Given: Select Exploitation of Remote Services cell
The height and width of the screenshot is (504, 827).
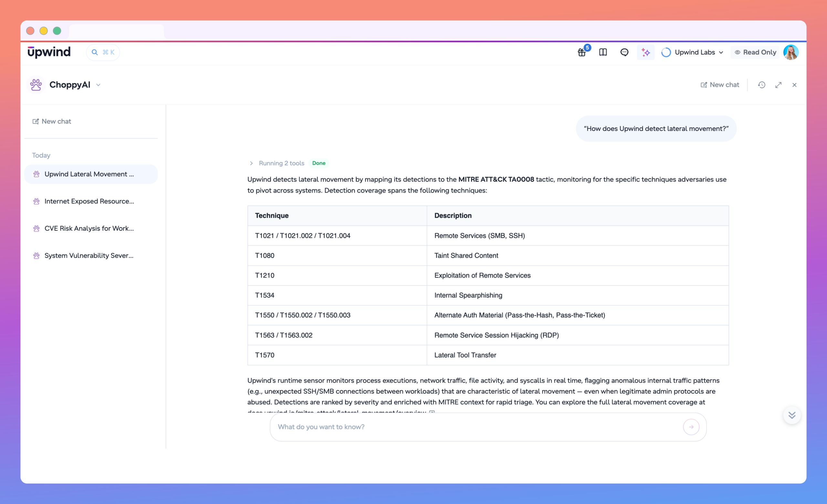Looking at the screenshot, I should pyautogui.click(x=578, y=276).
